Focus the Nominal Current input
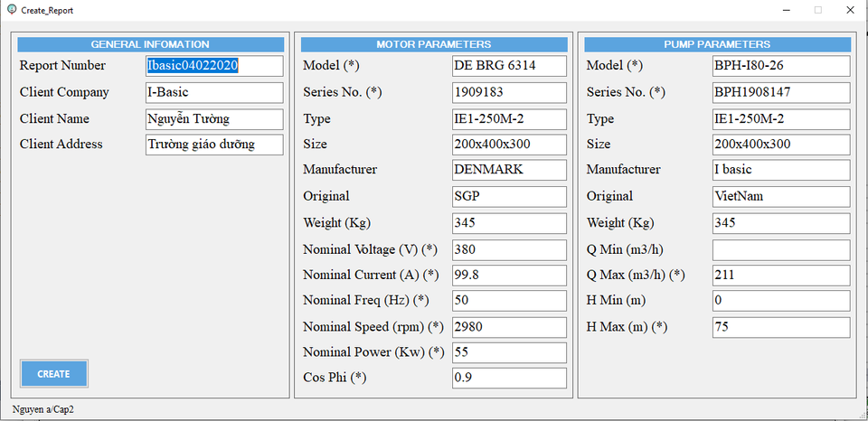The width and height of the screenshot is (868, 421). tap(509, 275)
